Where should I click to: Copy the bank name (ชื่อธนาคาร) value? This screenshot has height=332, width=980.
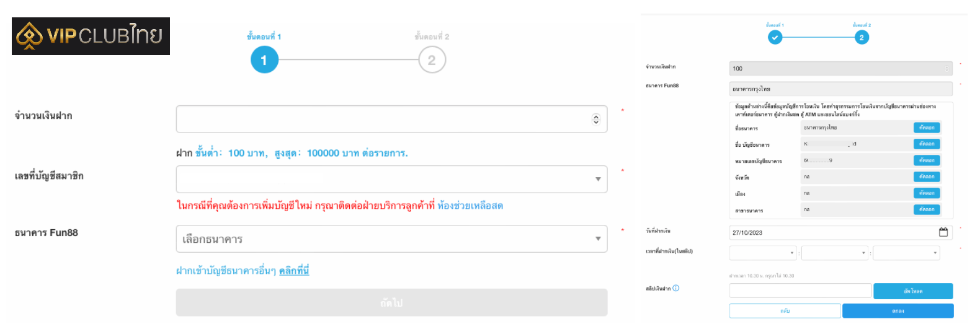pyautogui.click(x=927, y=128)
